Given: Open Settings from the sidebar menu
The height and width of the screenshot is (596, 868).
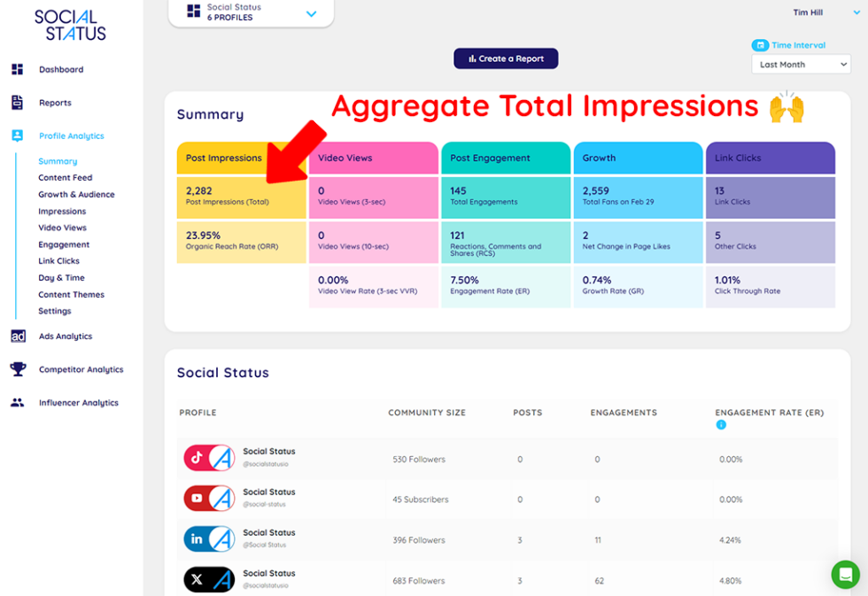Looking at the screenshot, I should tap(56, 311).
